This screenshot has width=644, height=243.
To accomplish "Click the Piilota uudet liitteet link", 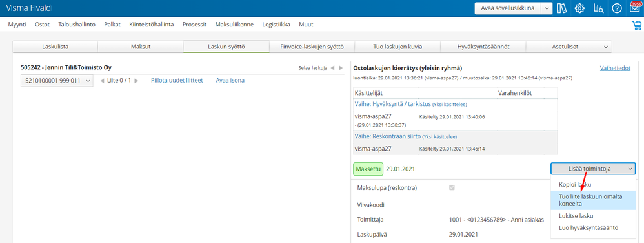I will 177,81.
